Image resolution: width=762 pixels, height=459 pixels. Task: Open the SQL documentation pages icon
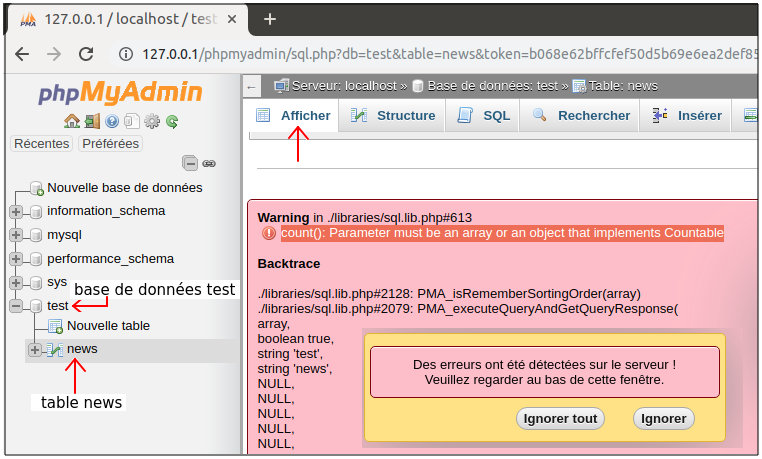132,121
